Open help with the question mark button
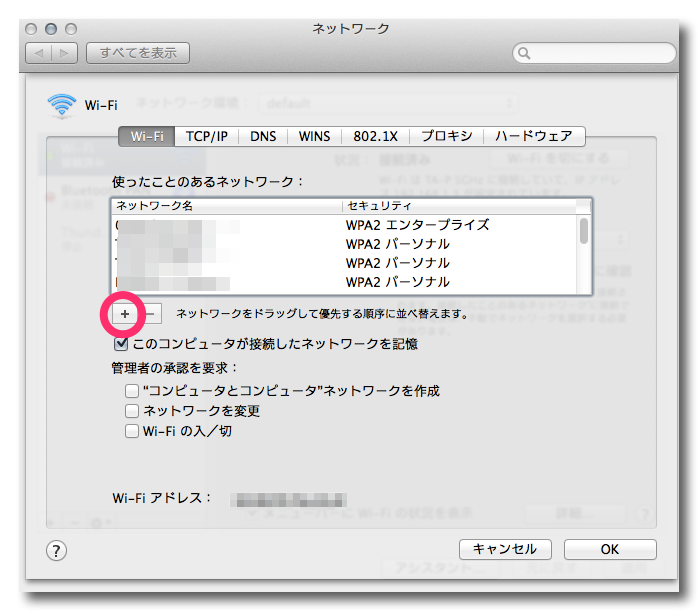698x611 pixels. point(56,551)
